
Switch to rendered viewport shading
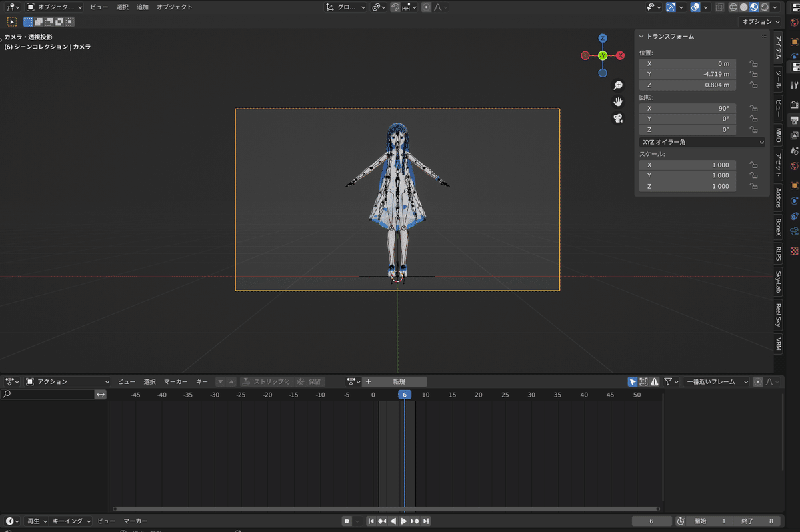coord(765,7)
